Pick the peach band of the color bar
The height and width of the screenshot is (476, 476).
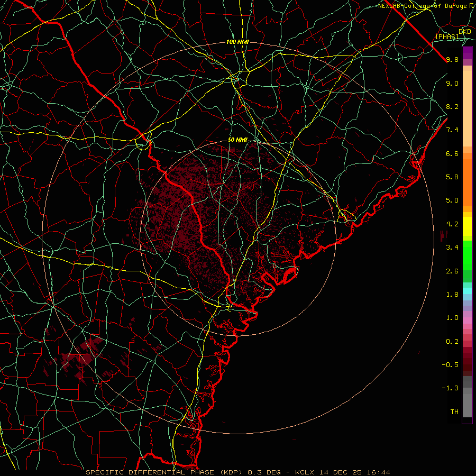pos(467,108)
